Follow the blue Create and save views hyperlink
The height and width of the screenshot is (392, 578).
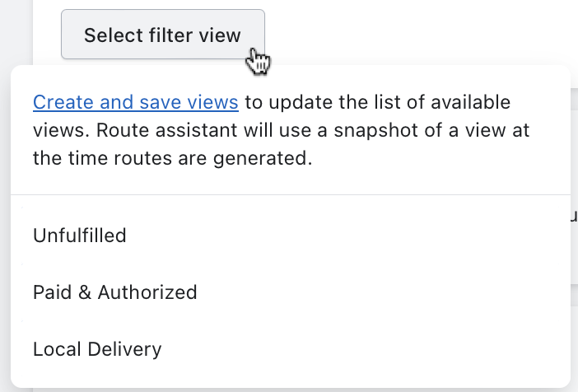[x=136, y=102]
